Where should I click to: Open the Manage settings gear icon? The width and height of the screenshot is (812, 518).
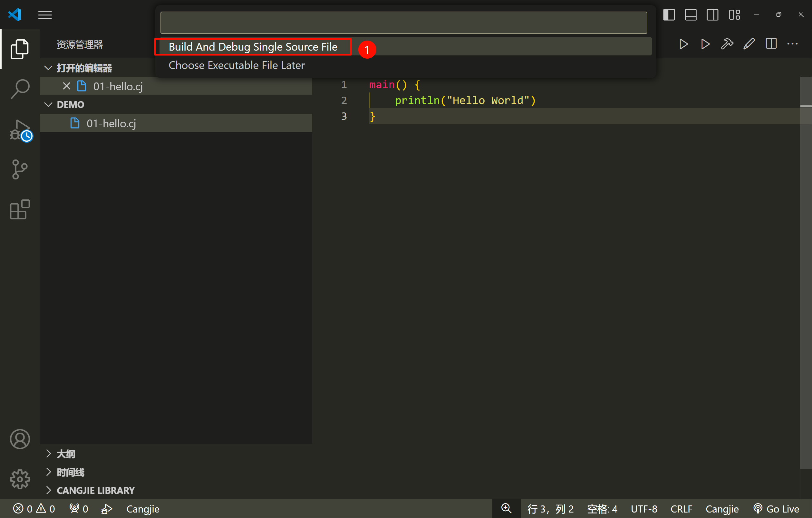pyautogui.click(x=20, y=479)
